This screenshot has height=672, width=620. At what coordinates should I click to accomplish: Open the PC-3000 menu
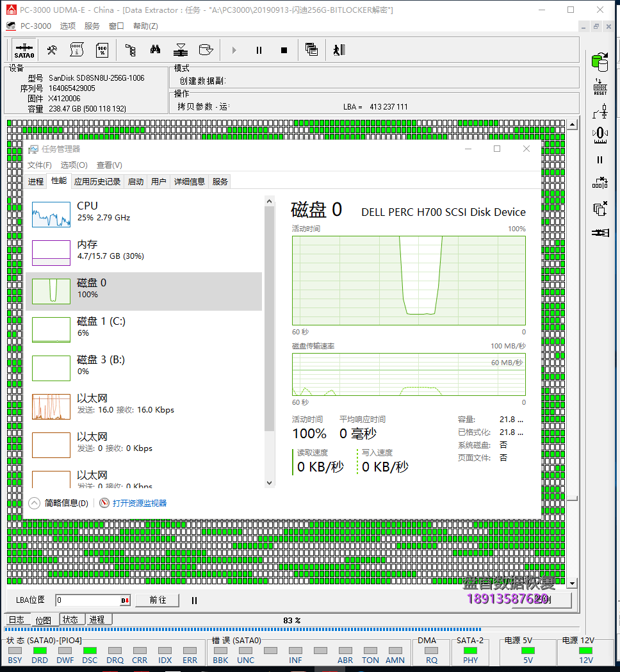coord(36,26)
